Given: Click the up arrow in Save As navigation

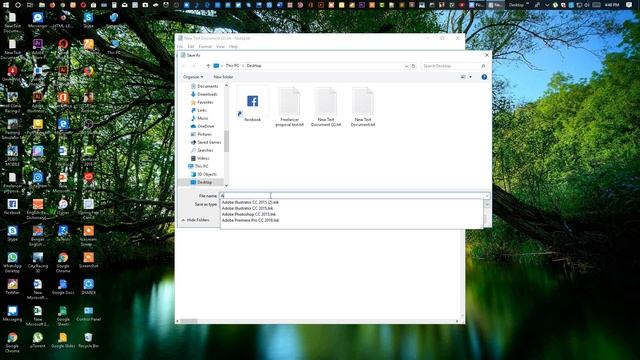Looking at the screenshot, I should pyautogui.click(x=208, y=66).
